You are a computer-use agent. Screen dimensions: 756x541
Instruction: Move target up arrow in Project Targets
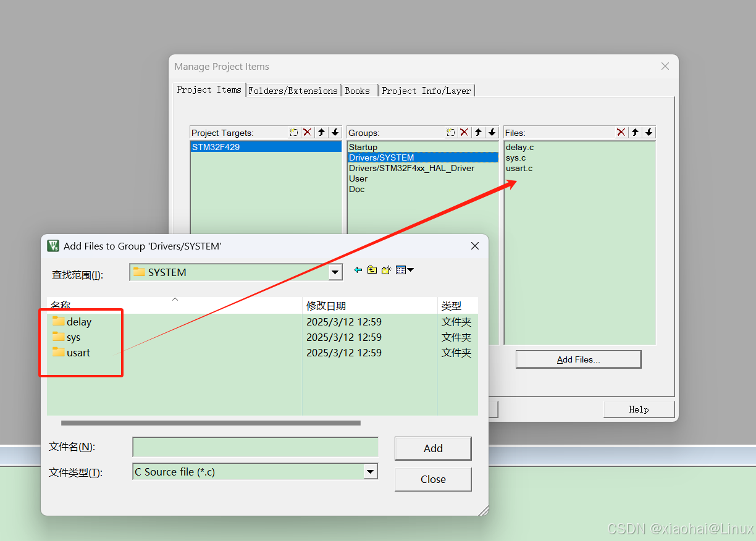(x=321, y=132)
